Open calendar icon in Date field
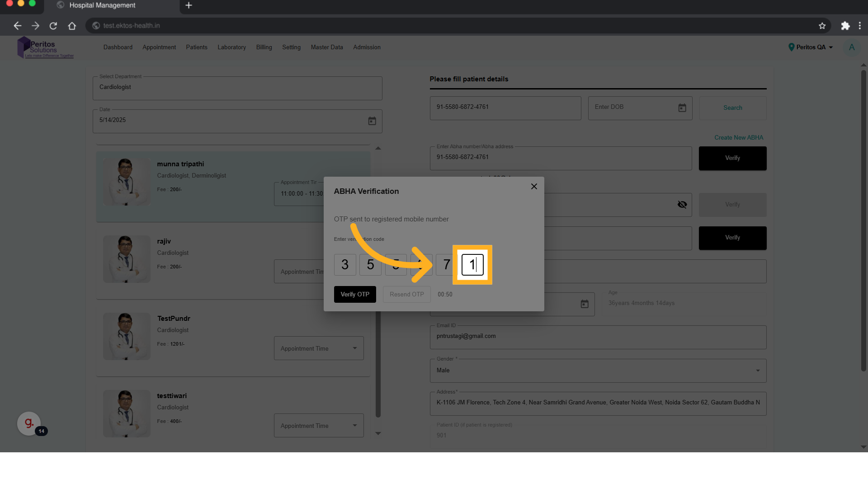Screen dimensions: 868x488 (372, 121)
